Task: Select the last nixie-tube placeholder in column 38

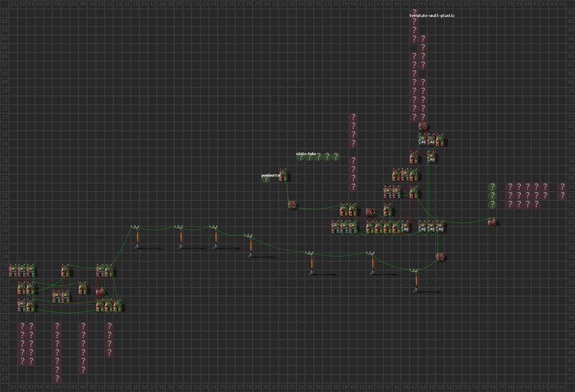Action: [336, 157]
